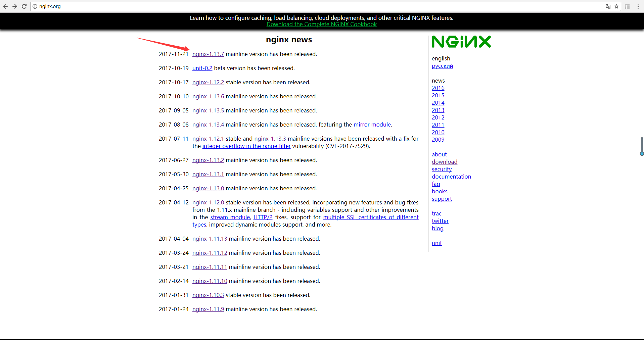Open the nginx-1.12.1 stable link
Image resolution: width=644 pixels, height=340 pixels.
(208, 139)
